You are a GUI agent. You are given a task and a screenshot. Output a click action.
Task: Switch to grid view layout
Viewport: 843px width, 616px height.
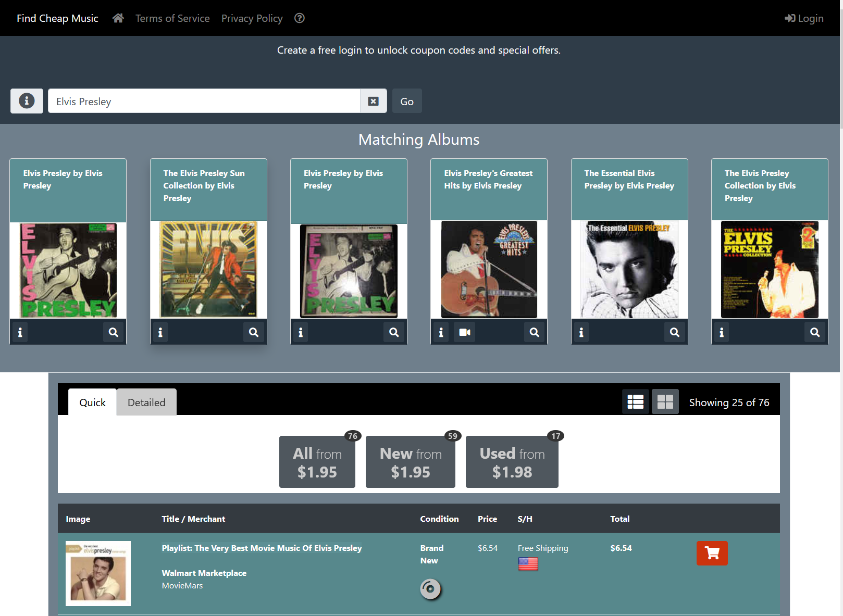coord(665,402)
